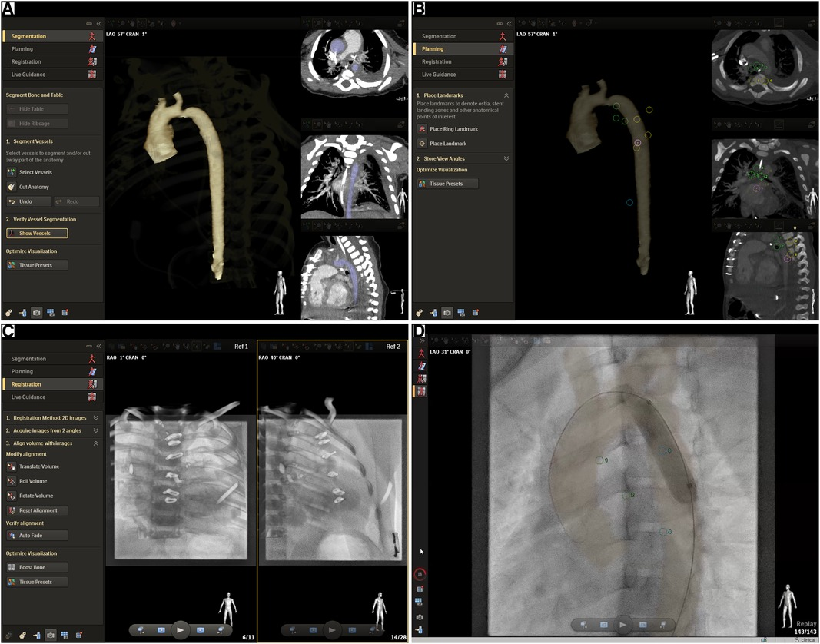Toggle Show Vessels in vessel segmentation
Screen dimensions: 820x644
pos(36,233)
